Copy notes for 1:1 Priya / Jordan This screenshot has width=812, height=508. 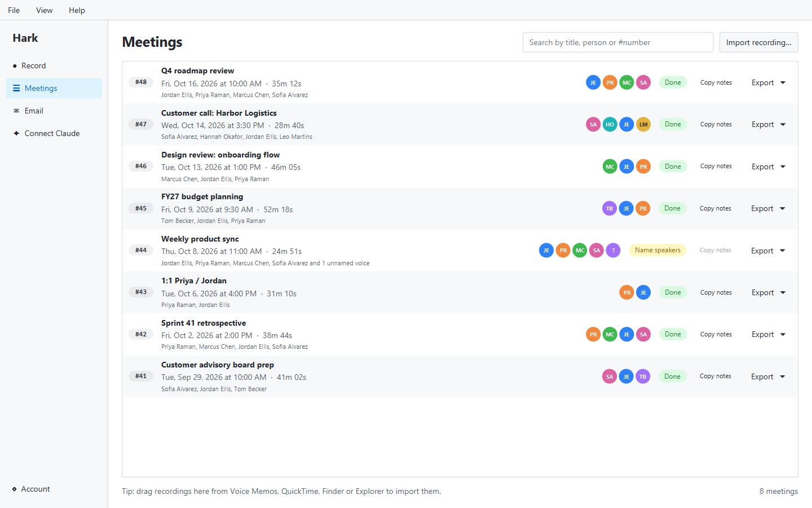(716, 292)
